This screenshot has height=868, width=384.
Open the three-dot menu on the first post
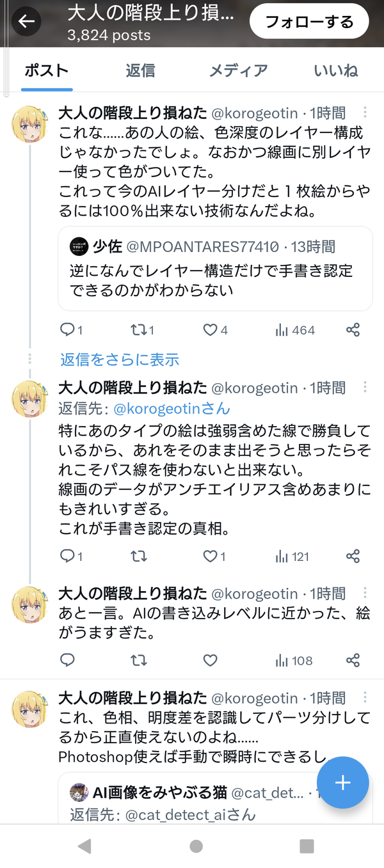click(365, 113)
